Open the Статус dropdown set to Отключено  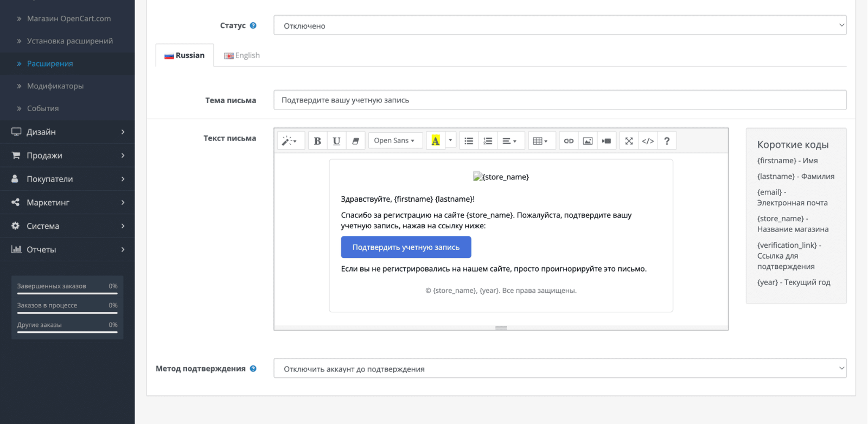coord(560,25)
